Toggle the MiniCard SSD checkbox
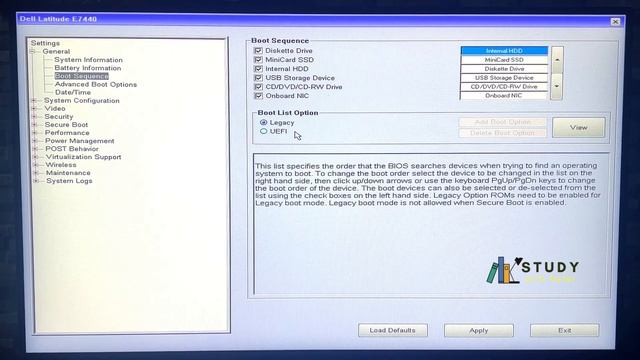The width and height of the screenshot is (640, 360). (x=258, y=60)
